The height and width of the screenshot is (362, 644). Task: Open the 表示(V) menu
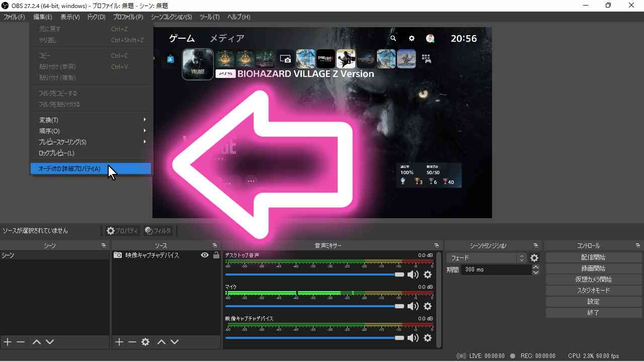pos(70,17)
